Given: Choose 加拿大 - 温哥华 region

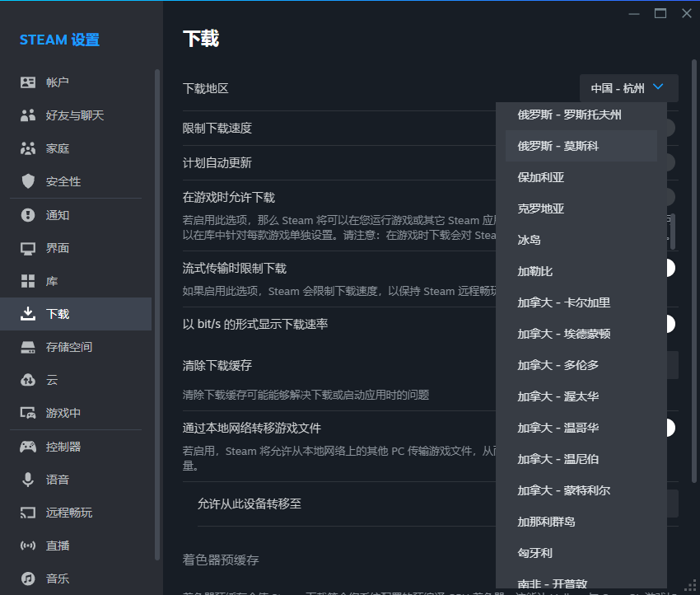Looking at the screenshot, I should click(581, 428).
